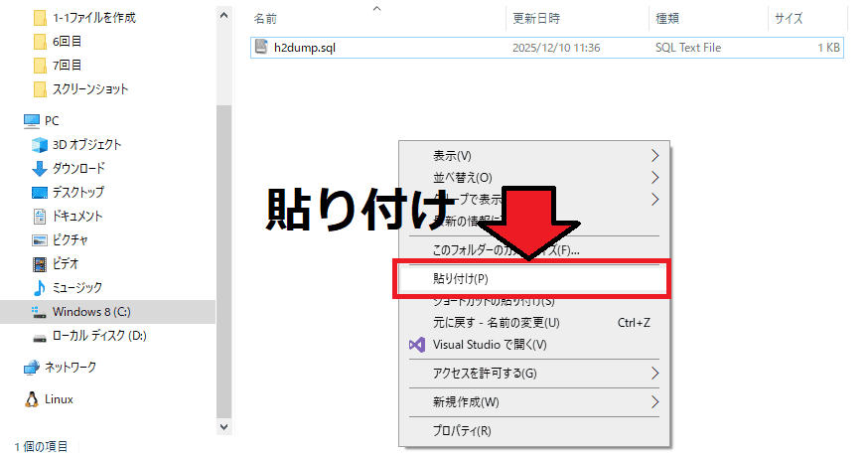
Task: Select the ローカル ディスク (D:) drive icon
Action: [40, 336]
